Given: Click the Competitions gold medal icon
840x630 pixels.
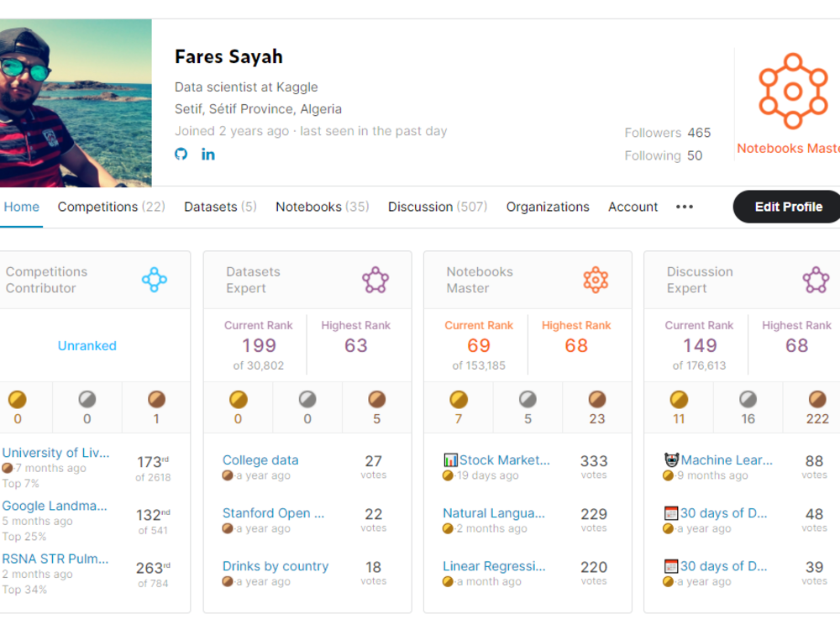Looking at the screenshot, I should [17, 399].
